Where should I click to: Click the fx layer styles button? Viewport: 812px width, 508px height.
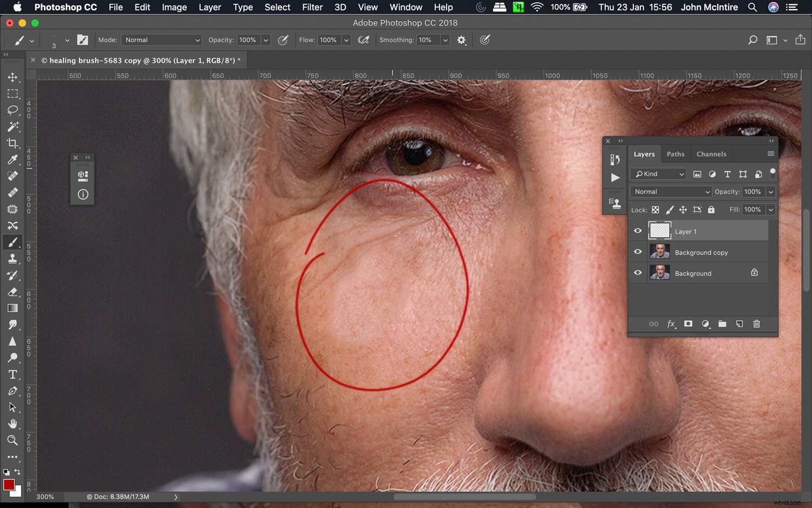coord(671,324)
